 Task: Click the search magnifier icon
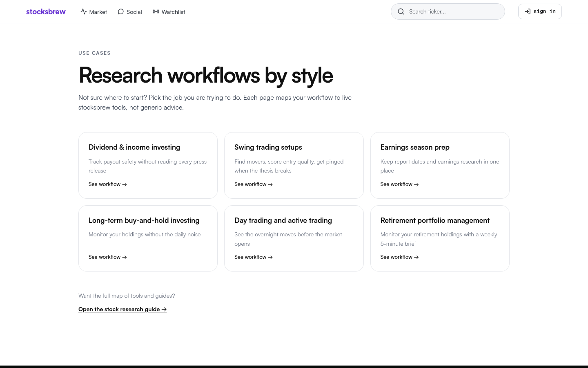tap(401, 11)
